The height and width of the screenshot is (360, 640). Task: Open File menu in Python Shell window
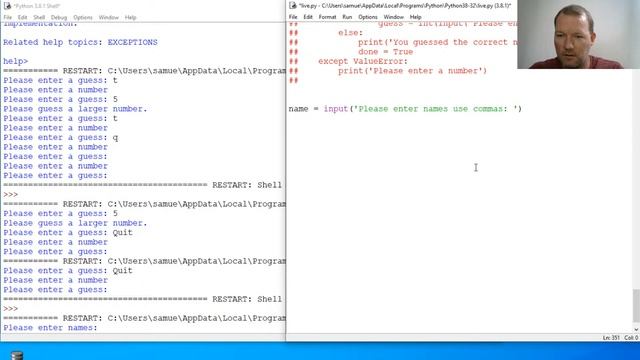pos(8,18)
